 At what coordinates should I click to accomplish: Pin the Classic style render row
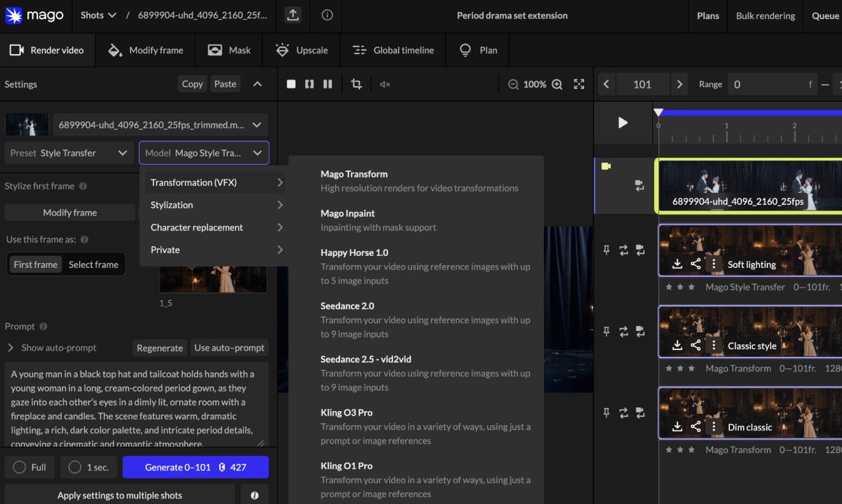click(x=606, y=331)
